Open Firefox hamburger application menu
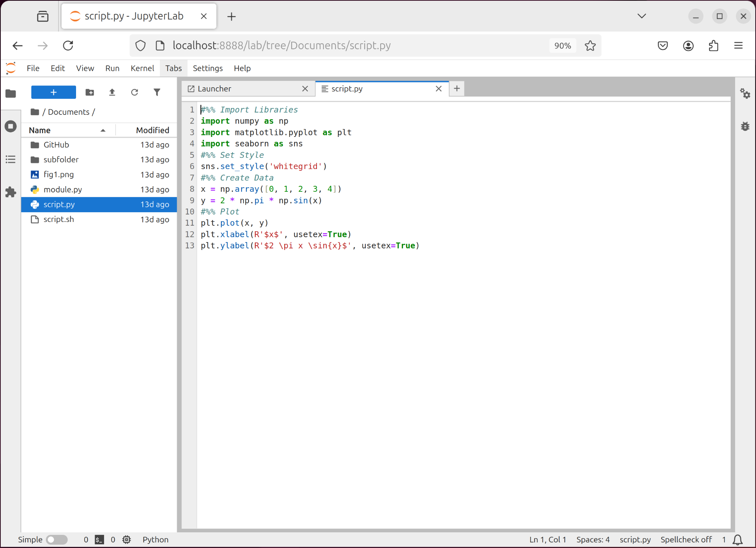 [738, 46]
